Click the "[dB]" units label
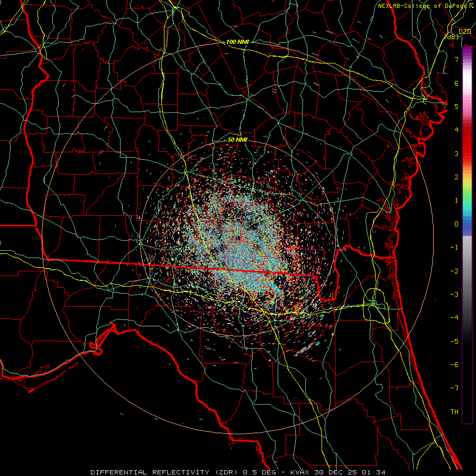Screen dimensions: 476x476 click(x=452, y=36)
